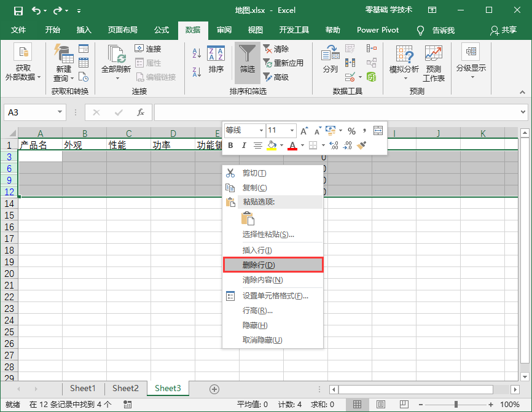Open the font size dropdown

tap(291, 130)
